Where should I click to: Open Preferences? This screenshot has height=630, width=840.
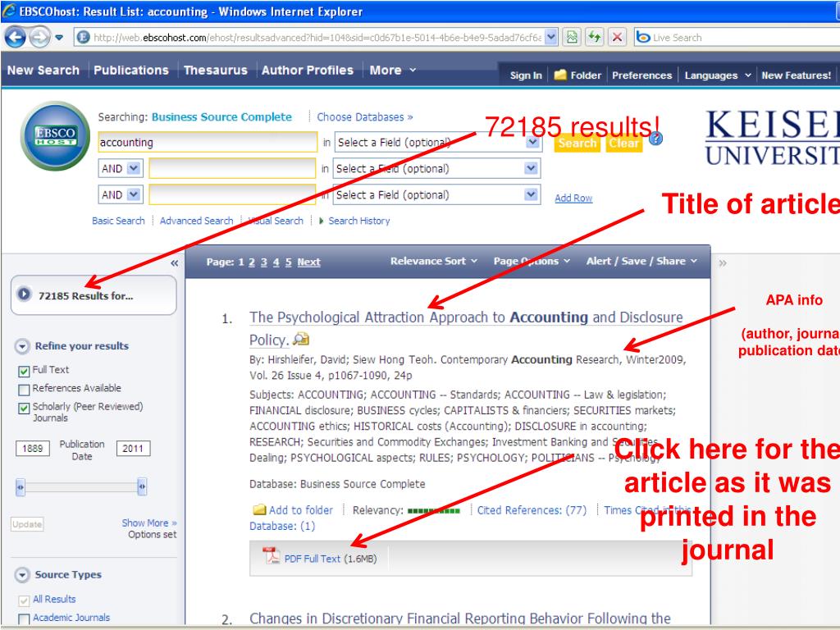click(641, 75)
